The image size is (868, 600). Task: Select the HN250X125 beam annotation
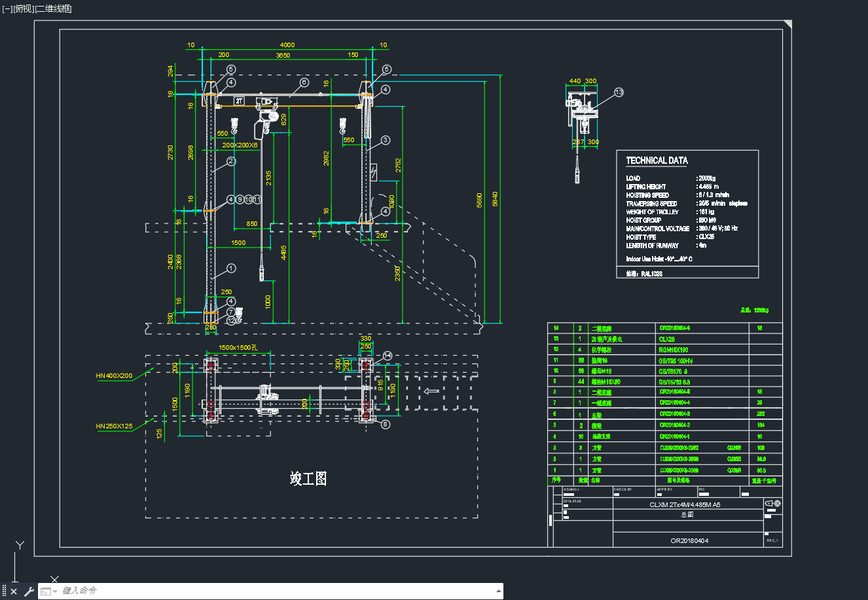[114, 426]
